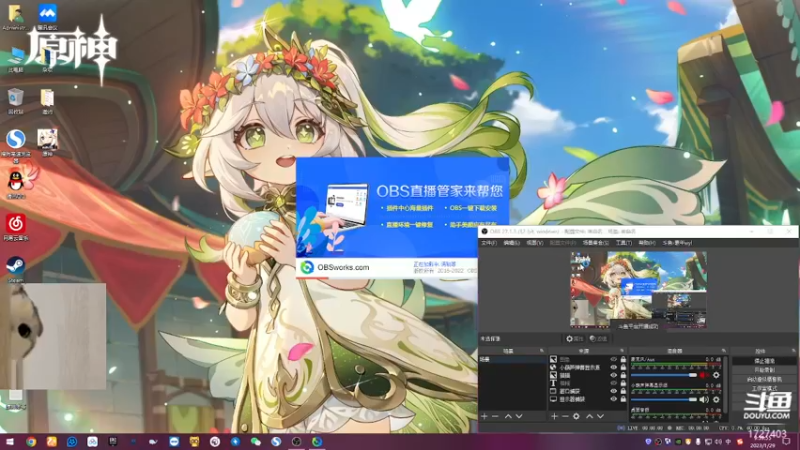Adjust the second mixer channel volume slider
Screen dimensions: 800x450
point(664,399)
